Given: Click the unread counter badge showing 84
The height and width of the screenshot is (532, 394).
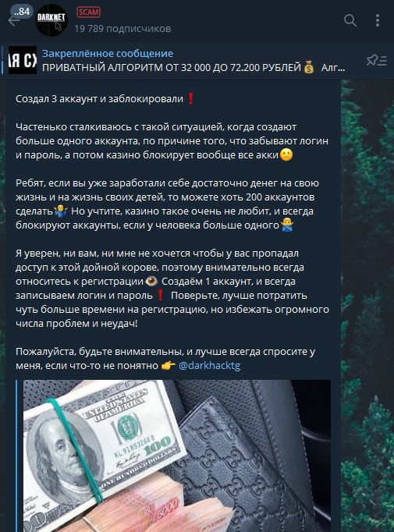Looking at the screenshot, I should pyautogui.click(x=22, y=12).
